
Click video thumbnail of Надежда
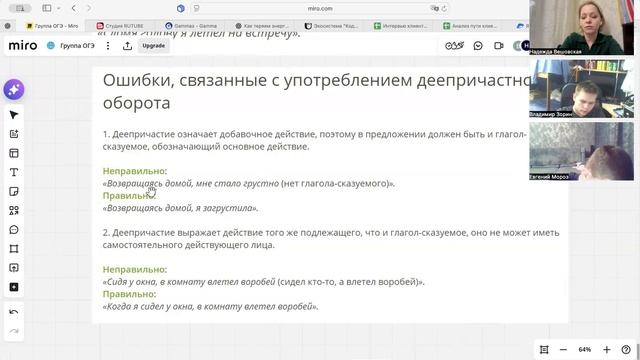[581, 27]
